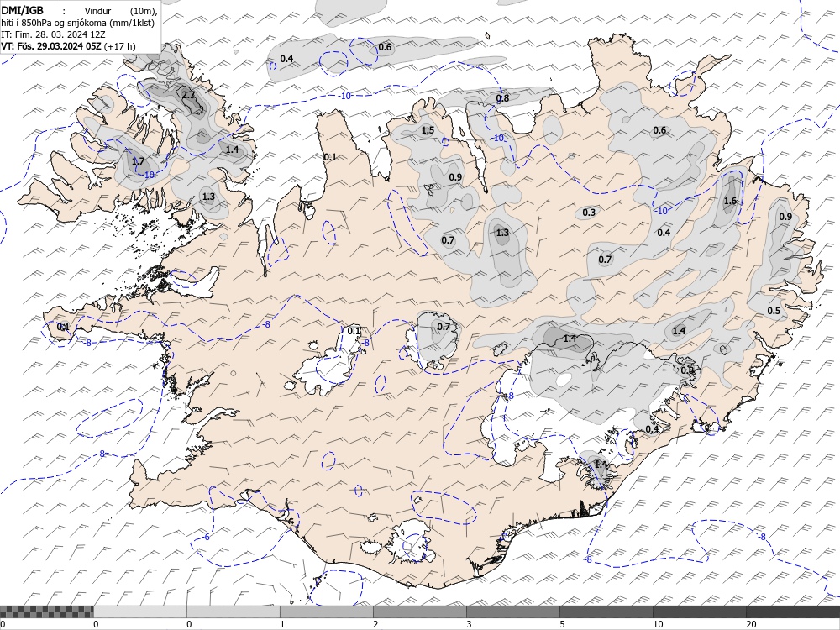This screenshot has width=840, height=630.
Task: Select the gray swatch between 1 and 2
Action: tap(326, 612)
